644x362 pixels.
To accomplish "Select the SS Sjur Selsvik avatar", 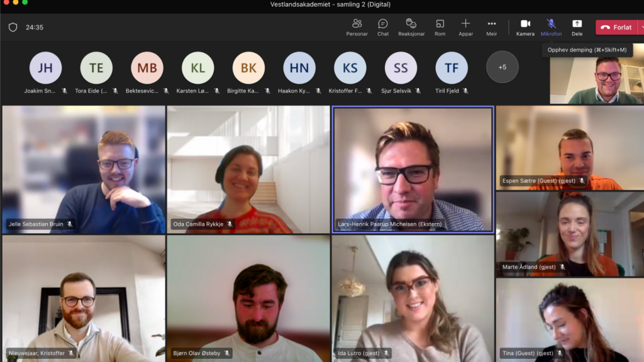I will click(x=401, y=68).
